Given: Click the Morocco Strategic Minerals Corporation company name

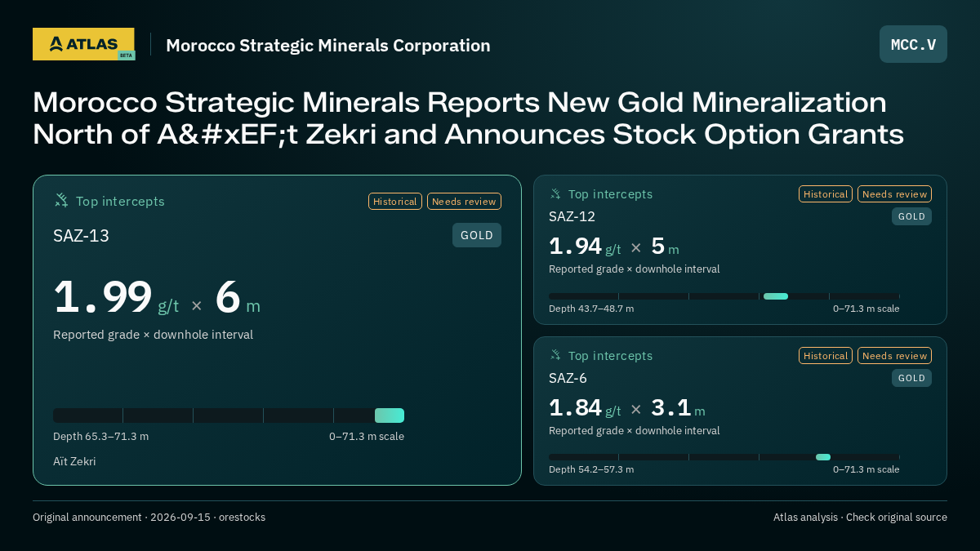Looking at the screenshot, I should tap(328, 46).
